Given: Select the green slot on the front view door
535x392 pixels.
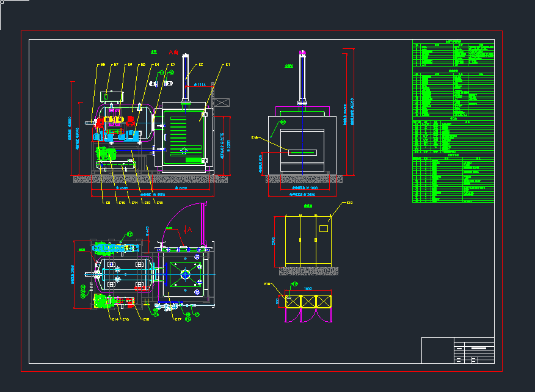Looking at the screenshot, I should click(x=303, y=152).
